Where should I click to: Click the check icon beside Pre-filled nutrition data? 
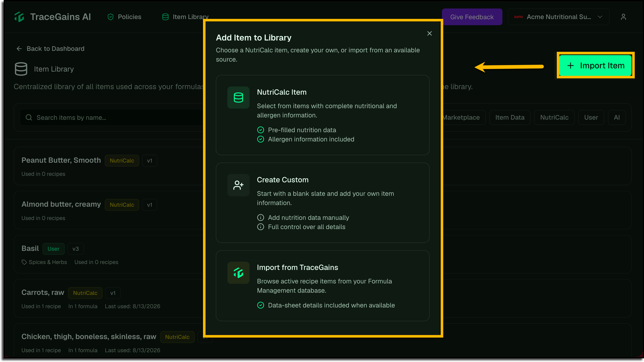click(260, 130)
